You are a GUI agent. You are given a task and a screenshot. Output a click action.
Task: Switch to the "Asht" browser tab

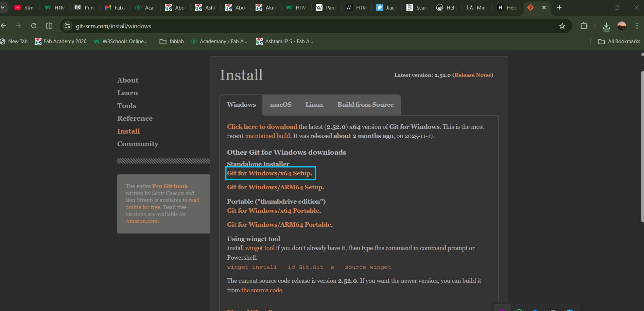pos(206,7)
